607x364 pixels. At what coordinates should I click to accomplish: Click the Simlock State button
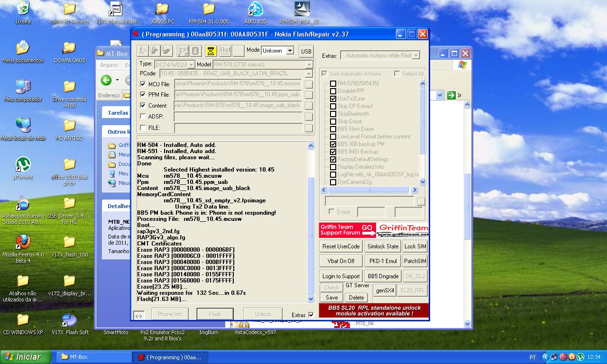(x=383, y=246)
